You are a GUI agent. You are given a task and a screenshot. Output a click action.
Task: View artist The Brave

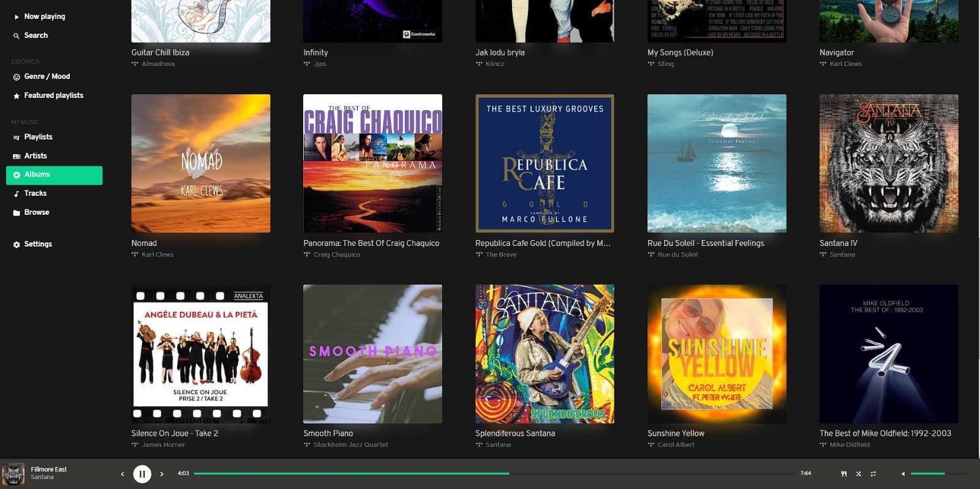501,255
